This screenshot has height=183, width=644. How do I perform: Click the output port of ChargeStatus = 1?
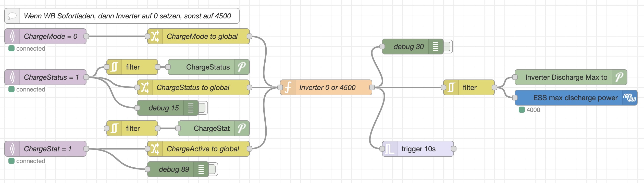[x=86, y=77]
